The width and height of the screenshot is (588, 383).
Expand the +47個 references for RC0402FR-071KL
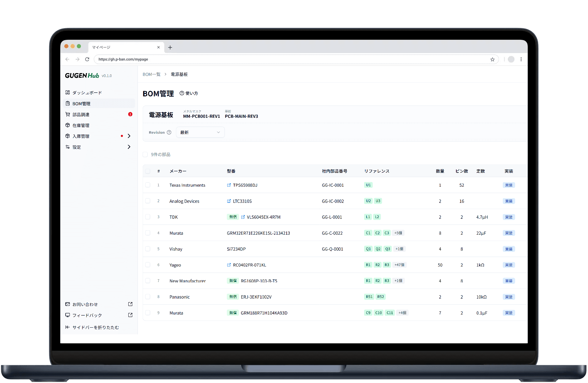399,265
